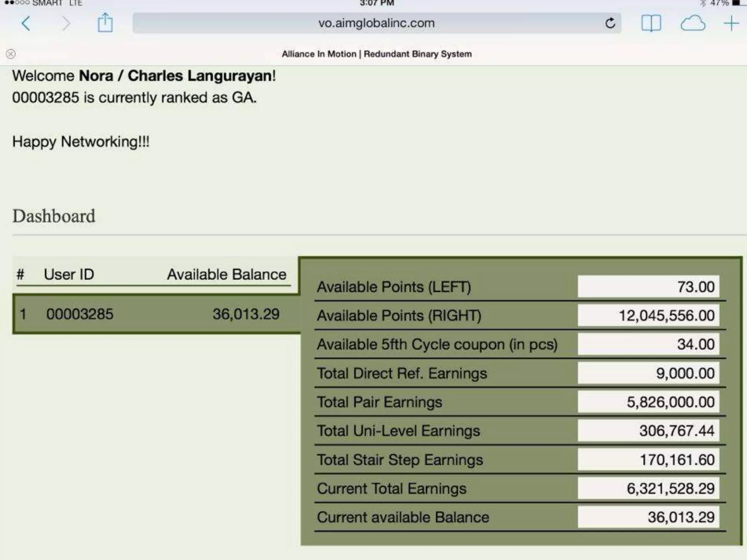Reload the page with refresh icon

610,23
